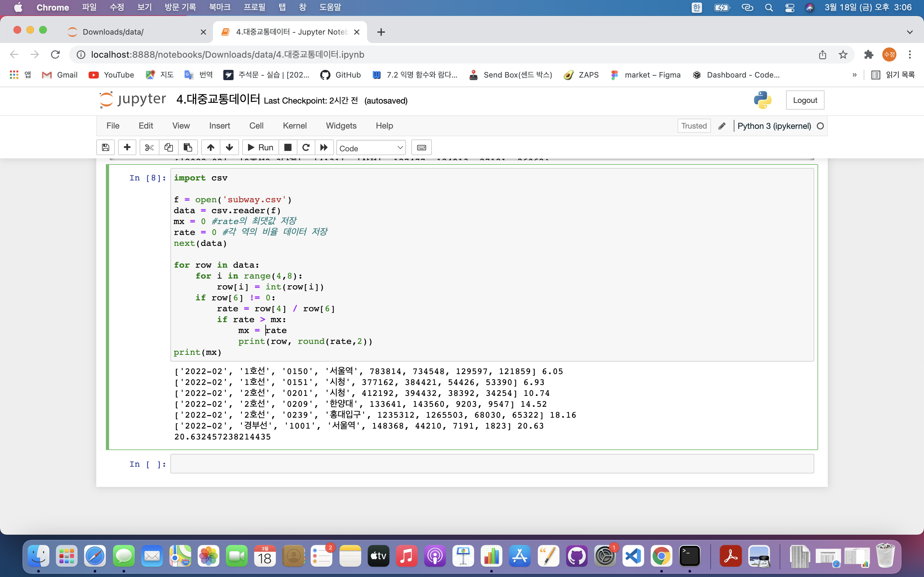Restart the kernel with the circular arrow
This screenshot has width=924, height=577.
306,147
